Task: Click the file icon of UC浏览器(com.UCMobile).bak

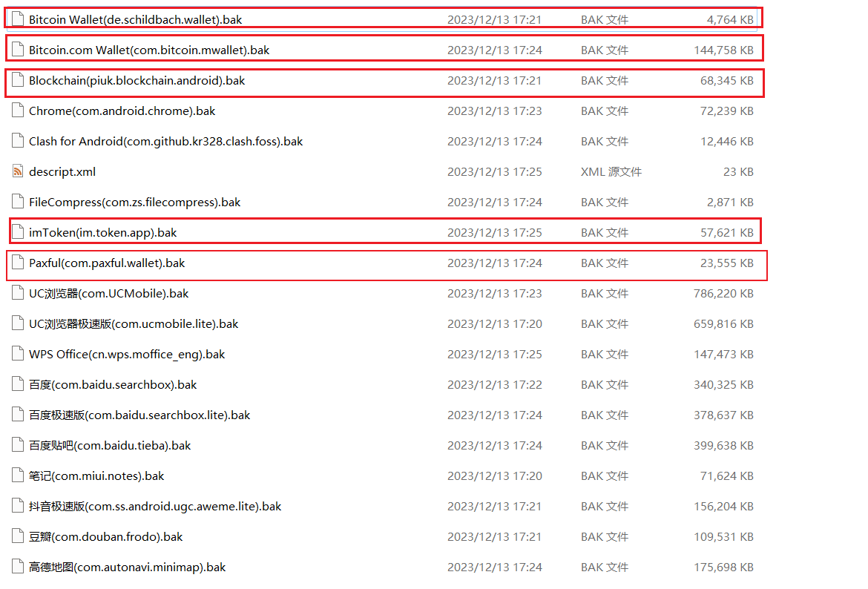Action: click(18, 294)
